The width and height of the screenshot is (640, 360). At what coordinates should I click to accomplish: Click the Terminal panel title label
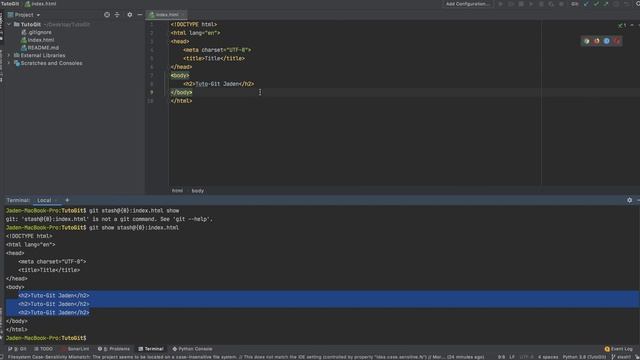point(18,200)
